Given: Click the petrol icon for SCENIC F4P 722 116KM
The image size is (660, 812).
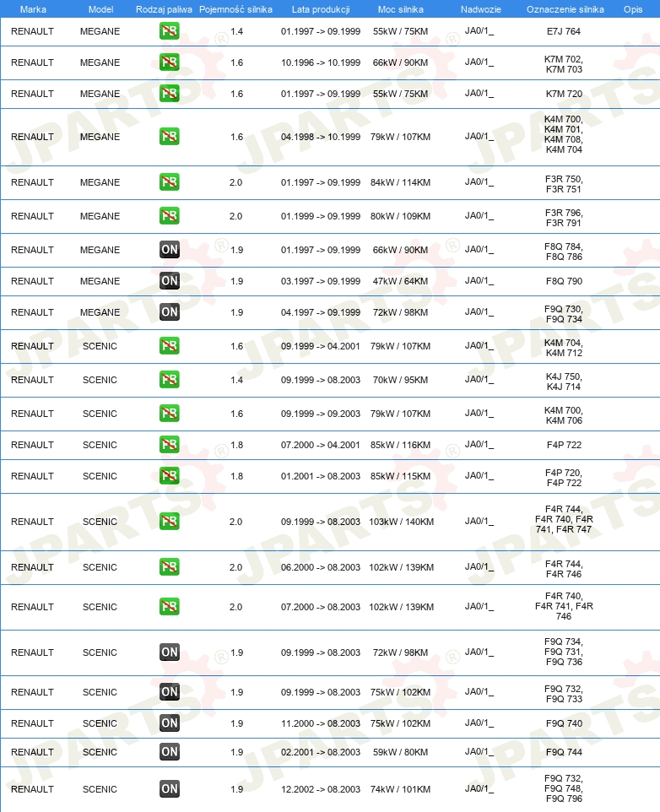Looking at the screenshot, I should coord(170,444).
